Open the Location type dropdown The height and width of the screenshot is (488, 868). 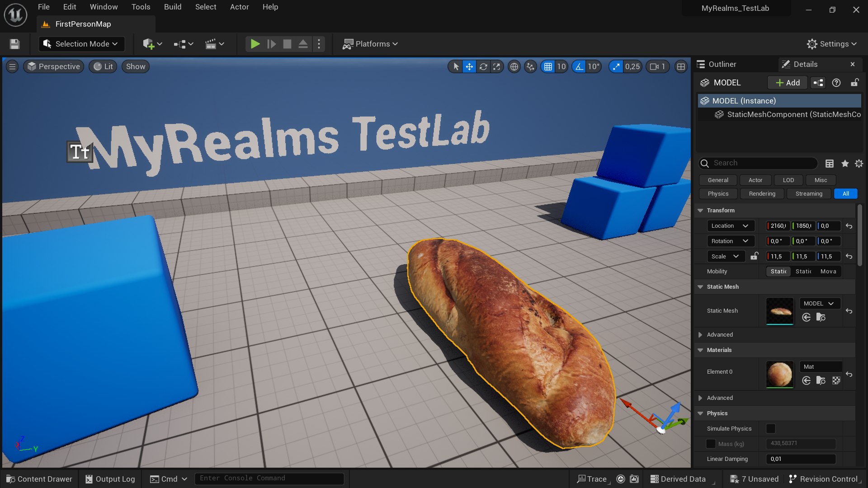[731, 225]
